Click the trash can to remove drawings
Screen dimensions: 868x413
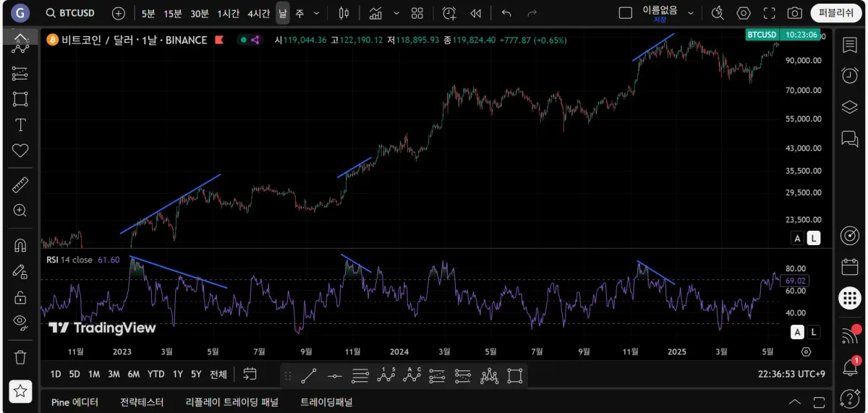click(x=20, y=357)
